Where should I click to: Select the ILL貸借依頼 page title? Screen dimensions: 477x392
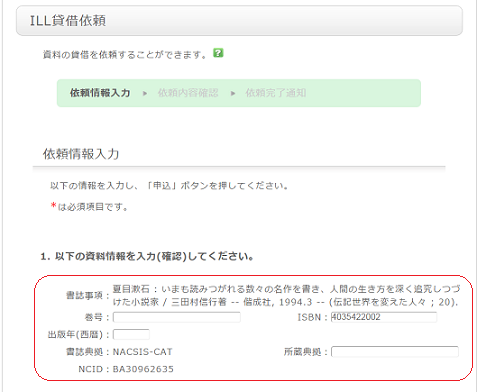[68, 21]
